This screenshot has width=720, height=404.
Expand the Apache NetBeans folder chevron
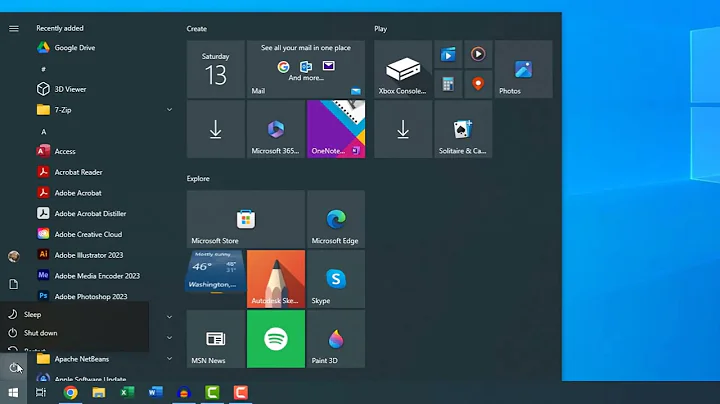click(169, 359)
